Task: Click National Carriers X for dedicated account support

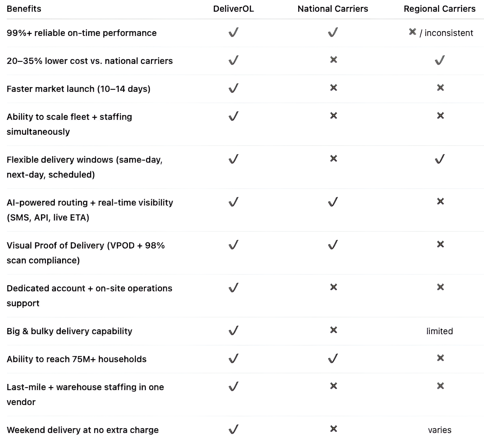Action: 333,287
